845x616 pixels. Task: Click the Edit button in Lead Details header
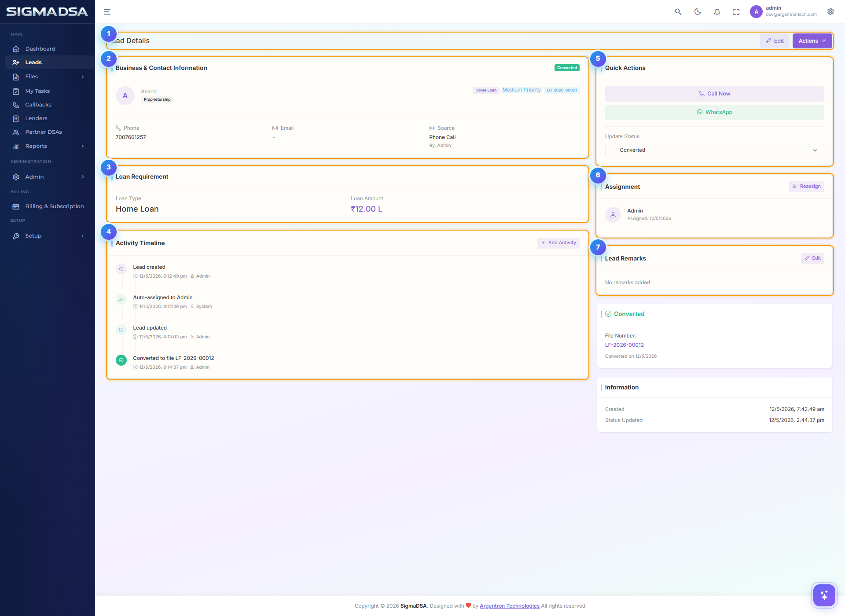tap(775, 41)
